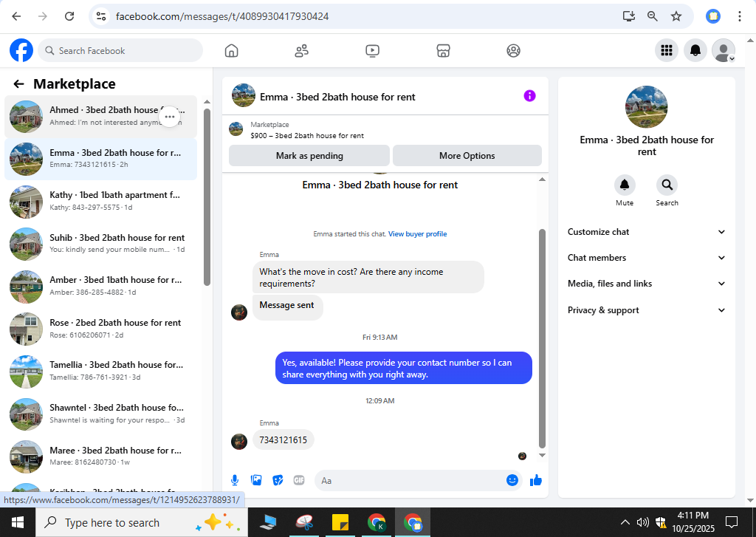Open the $900 Marketplace listing banner
Screen dimensions: 756x537
[x=385, y=130]
